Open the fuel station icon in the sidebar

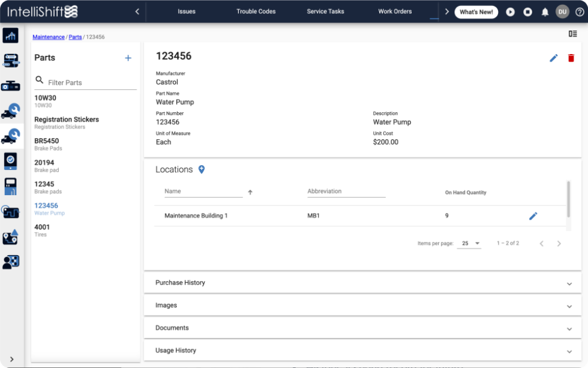pyautogui.click(x=11, y=186)
